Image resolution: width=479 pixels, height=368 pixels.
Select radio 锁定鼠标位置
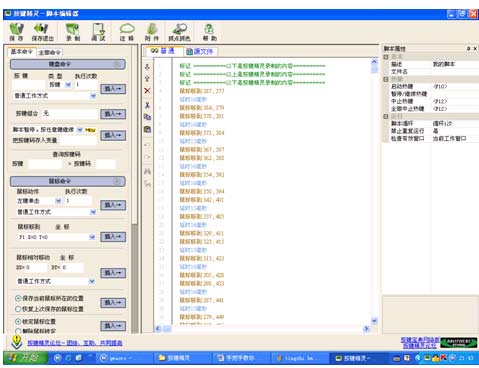coord(18,321)
